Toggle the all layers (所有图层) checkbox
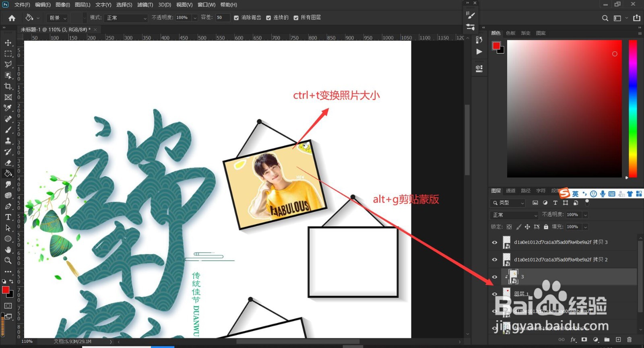The image size is (644, 348). click(x=296, y=18)
